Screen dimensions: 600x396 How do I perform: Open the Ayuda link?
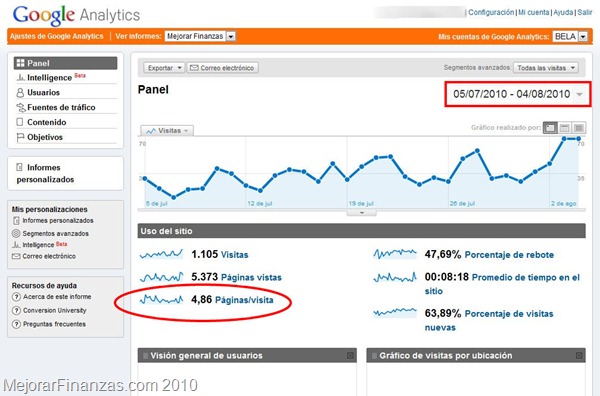[563, 12]
